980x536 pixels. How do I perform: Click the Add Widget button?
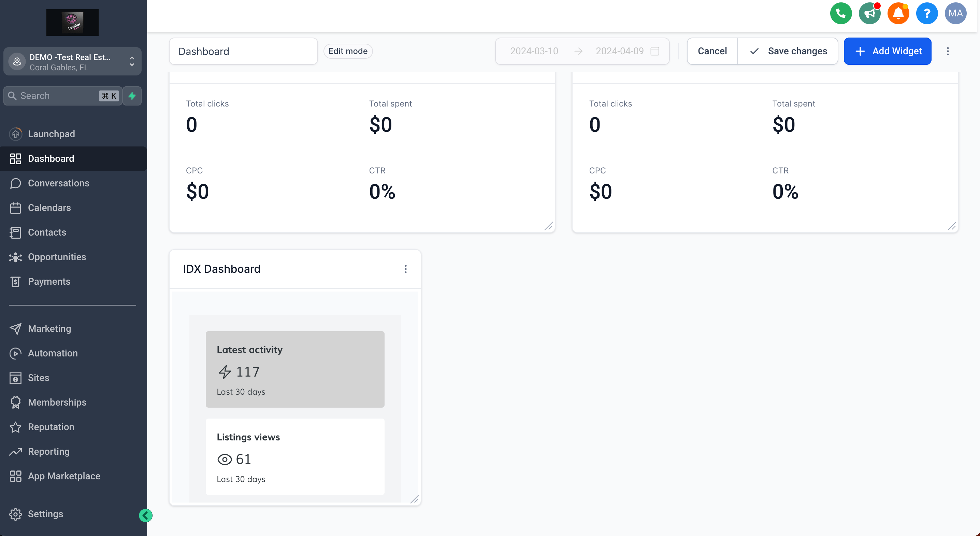[x=887, y=51]
